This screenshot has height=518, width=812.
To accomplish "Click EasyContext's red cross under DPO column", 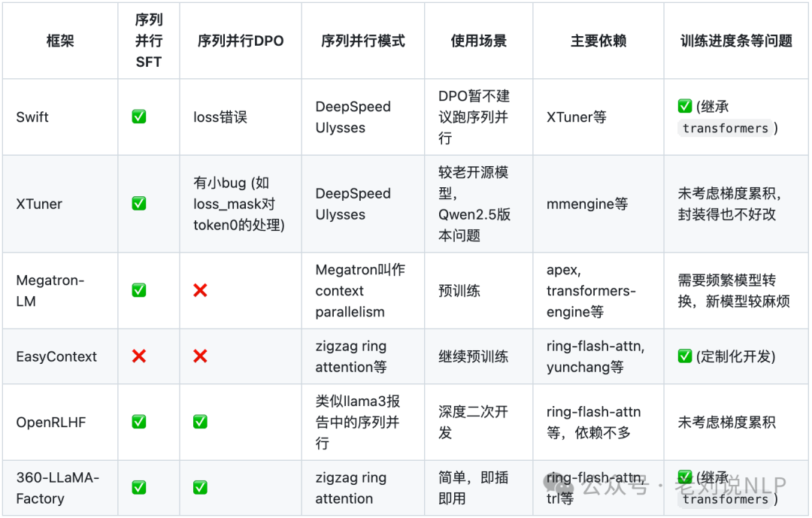I will click(x=200, y=356).
